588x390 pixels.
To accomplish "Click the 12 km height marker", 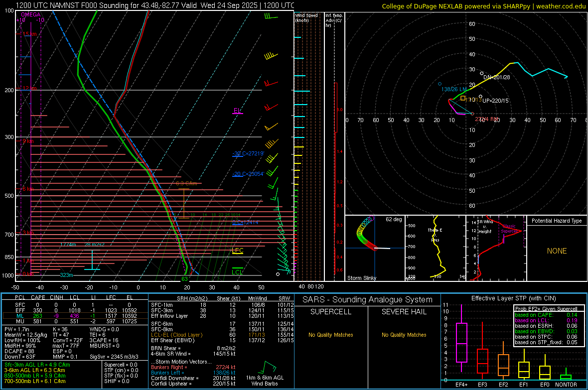I will [x=29, y=88].
